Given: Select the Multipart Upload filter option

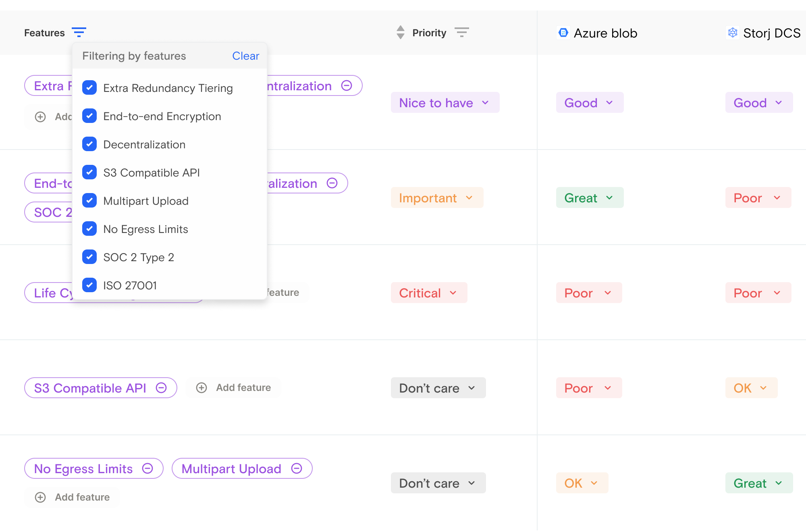Looking at the screenshot, I should click(x=89, y=201).
